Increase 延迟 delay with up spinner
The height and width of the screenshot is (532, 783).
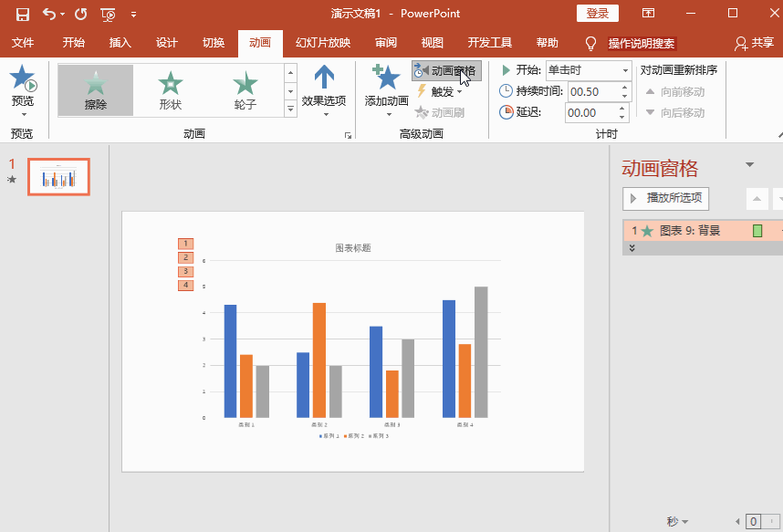click(621, 109)
